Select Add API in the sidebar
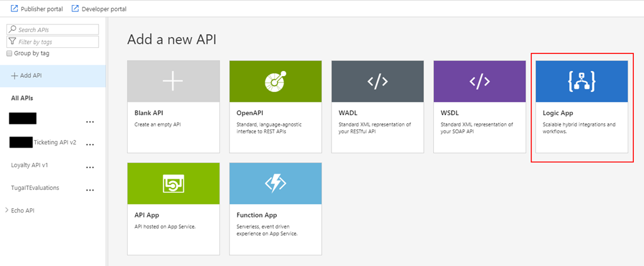The image size is (644, 266). 26,75
